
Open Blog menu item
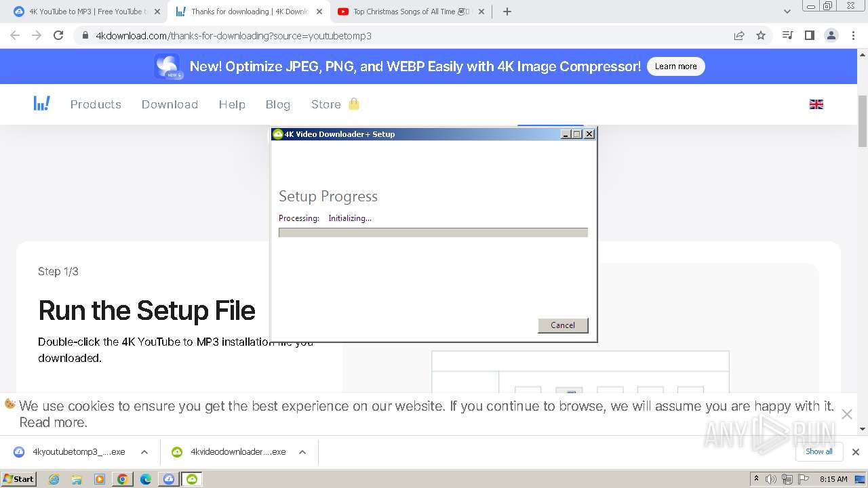tap(277, 104)
